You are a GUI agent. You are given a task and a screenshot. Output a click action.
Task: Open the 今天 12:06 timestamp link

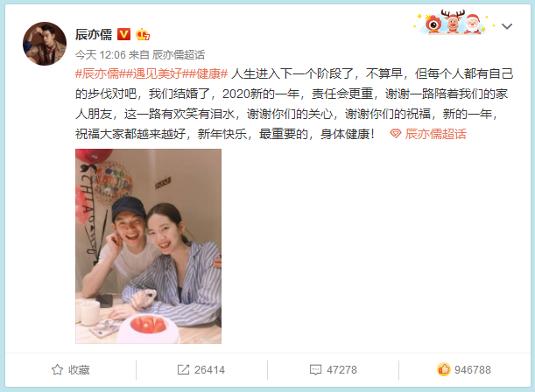pos(101,54)
